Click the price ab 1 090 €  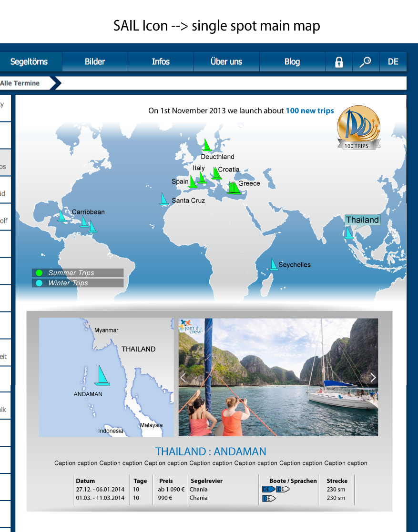[171, 489]
